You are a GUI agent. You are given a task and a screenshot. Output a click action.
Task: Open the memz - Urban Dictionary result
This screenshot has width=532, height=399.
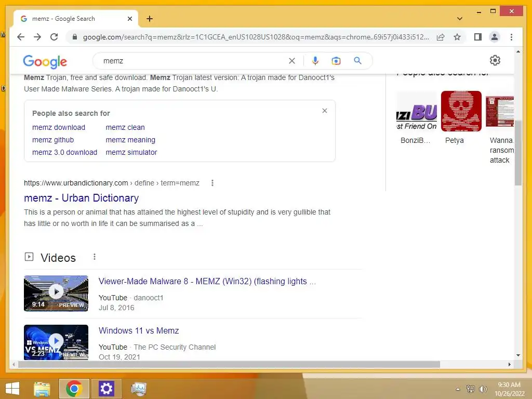tap(82, 198)
